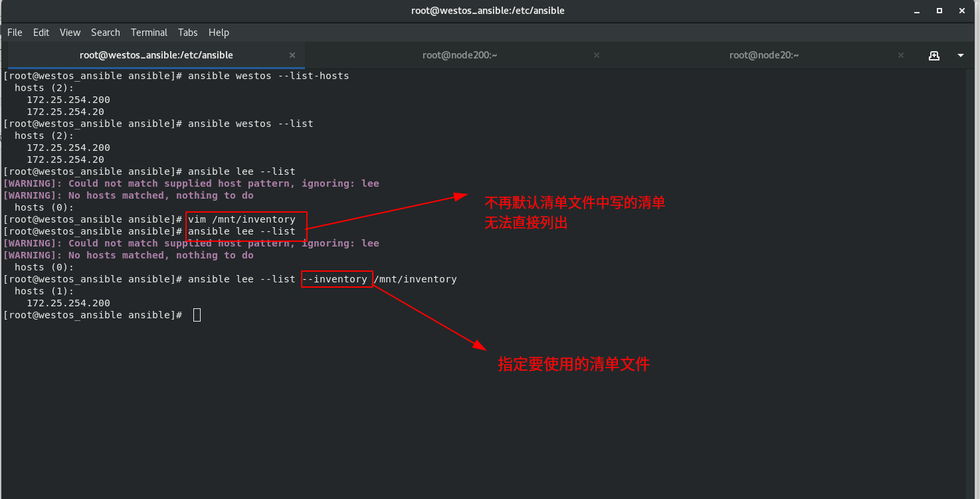Viewport: 980px width, 499px height.
Task: Switch to the root@westos_ansible:/etc/ansible tab
Action: 156,55
